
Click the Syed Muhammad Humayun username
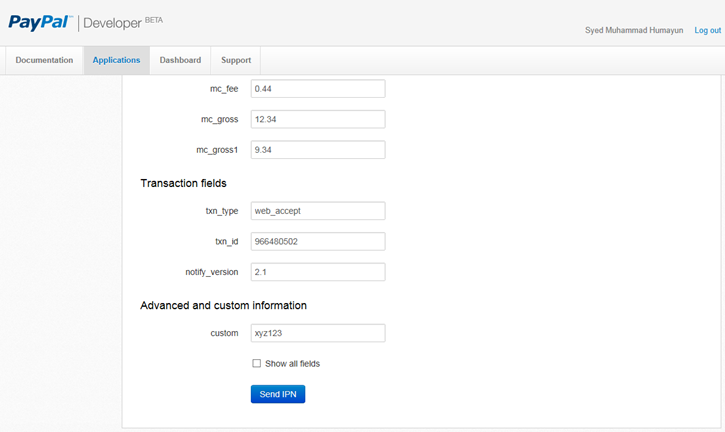click(634, 31)
